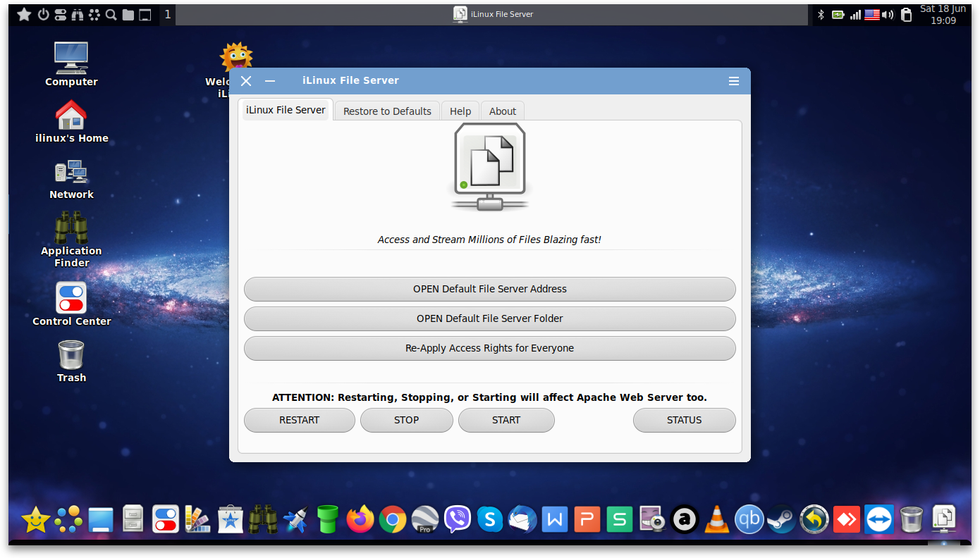Screen dimensions: 980x558
Task: Select the iLinux File Server tab
Action: coord(286,110)
